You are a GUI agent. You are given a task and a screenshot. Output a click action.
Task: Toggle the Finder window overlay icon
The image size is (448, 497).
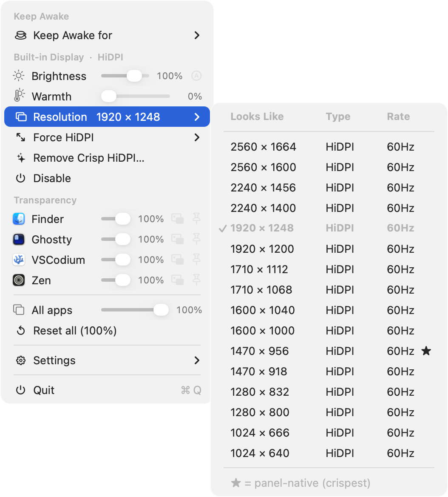coord(177,219)
